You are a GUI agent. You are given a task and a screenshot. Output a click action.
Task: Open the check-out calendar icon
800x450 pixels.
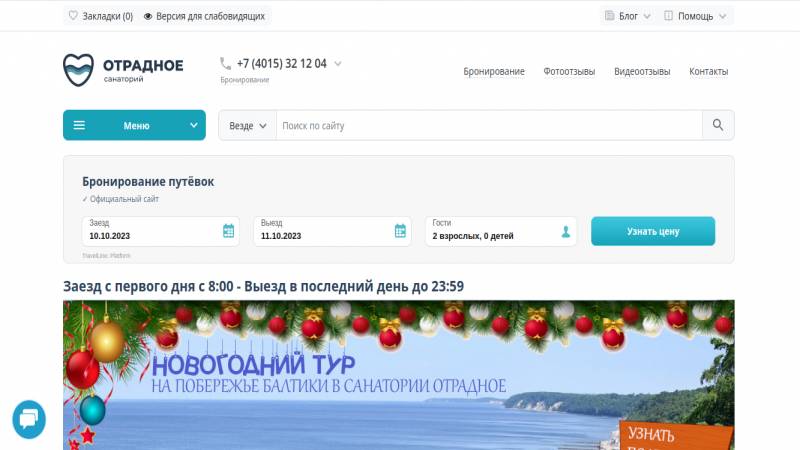[401, 231]
